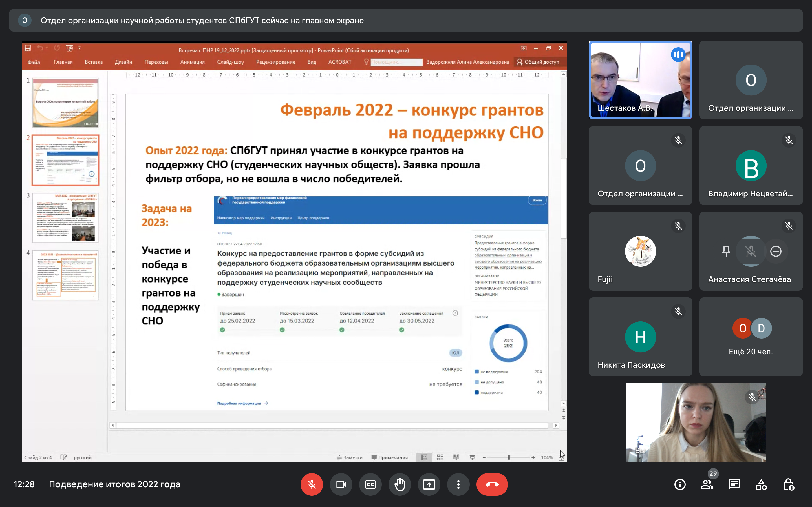Unmute the microphone in the call toolbar
Viewport: 812px width, 507px height.
point(311,484)
